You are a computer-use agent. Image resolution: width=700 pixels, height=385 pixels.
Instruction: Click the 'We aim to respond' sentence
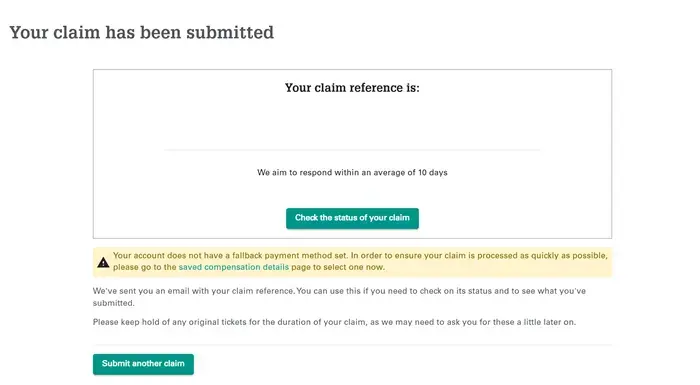tap(352, 172)
